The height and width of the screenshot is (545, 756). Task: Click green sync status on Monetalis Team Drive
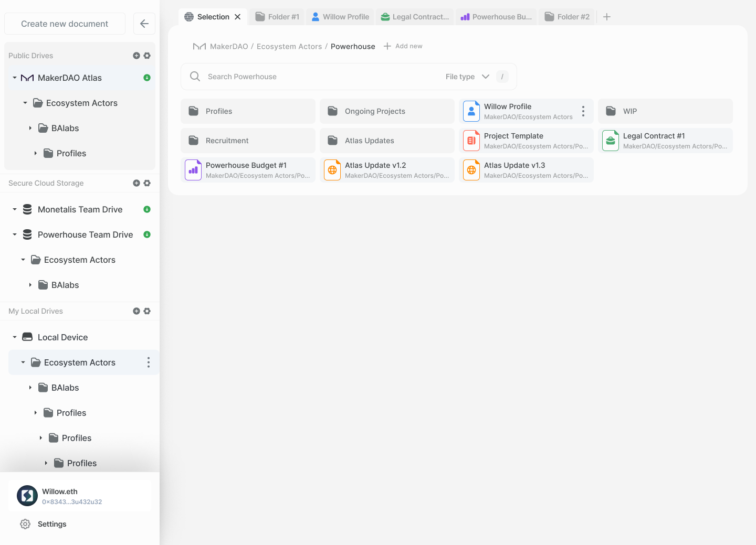click(x=147, y=209)
